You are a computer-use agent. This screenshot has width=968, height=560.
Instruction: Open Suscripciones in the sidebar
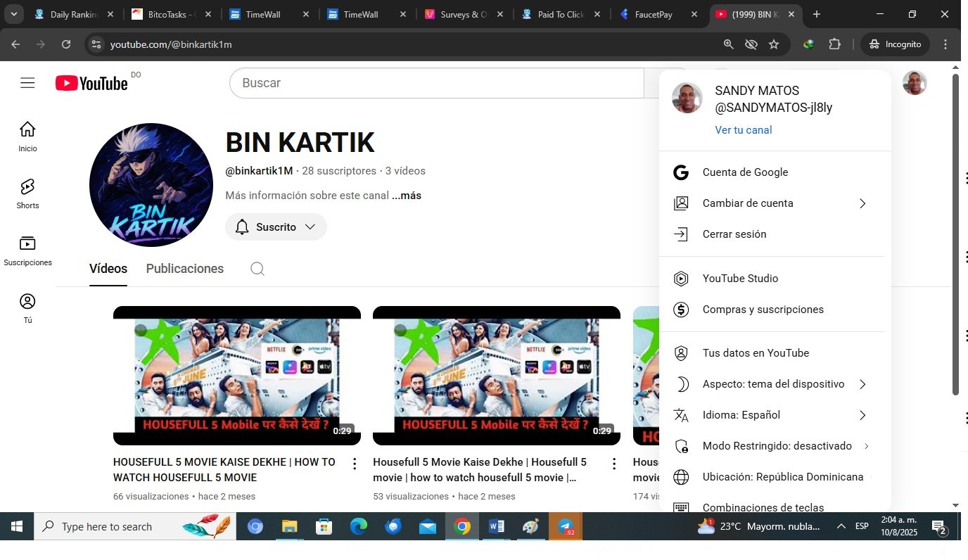pos(27,250)
